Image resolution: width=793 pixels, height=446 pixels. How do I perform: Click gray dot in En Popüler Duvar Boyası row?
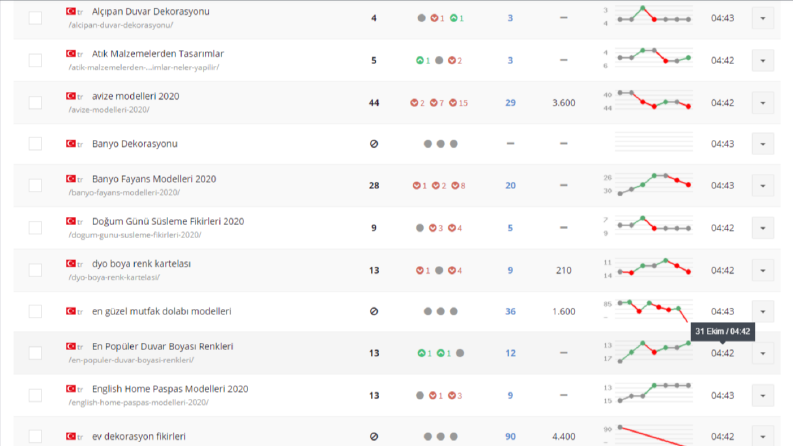(x=460, y=353)
